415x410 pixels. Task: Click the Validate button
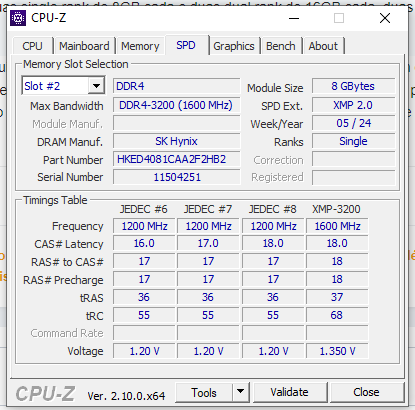coord(289,392)
